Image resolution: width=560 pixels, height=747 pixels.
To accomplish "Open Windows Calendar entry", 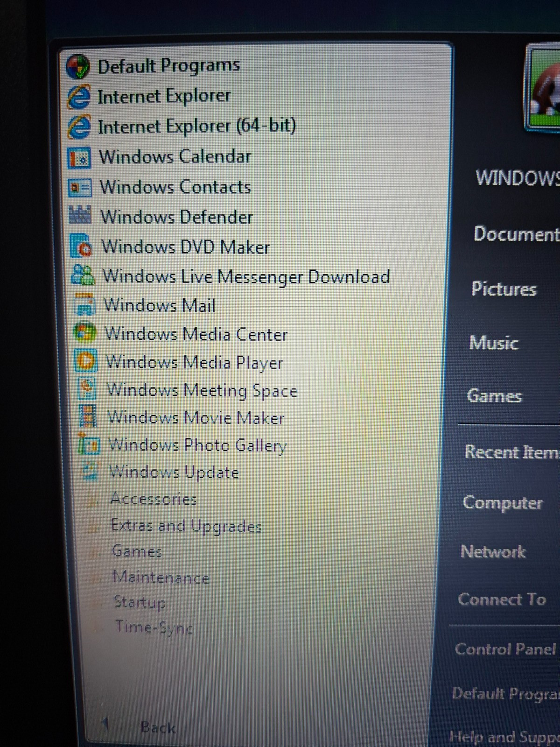I will click(175, 157).
